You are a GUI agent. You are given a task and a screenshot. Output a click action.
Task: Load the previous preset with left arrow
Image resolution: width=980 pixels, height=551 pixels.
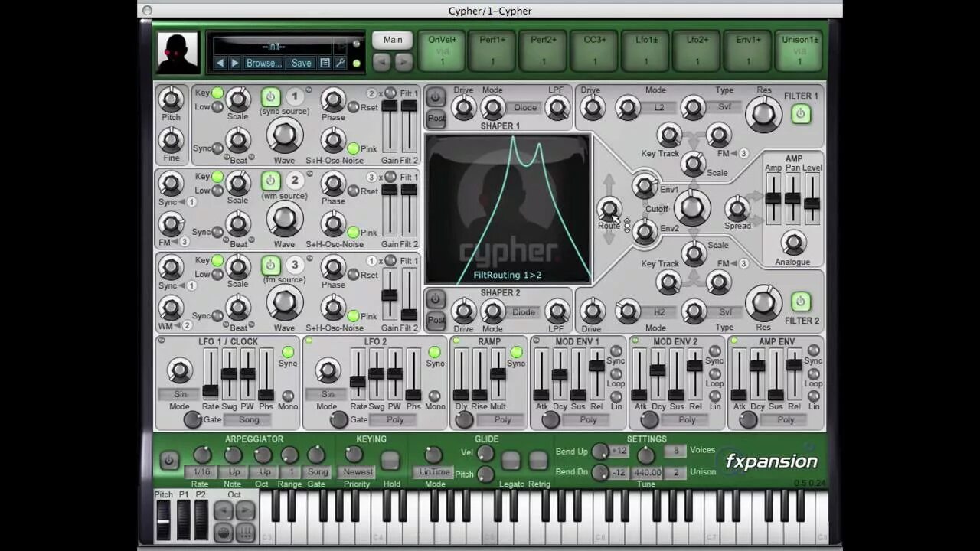click(220, 63)
